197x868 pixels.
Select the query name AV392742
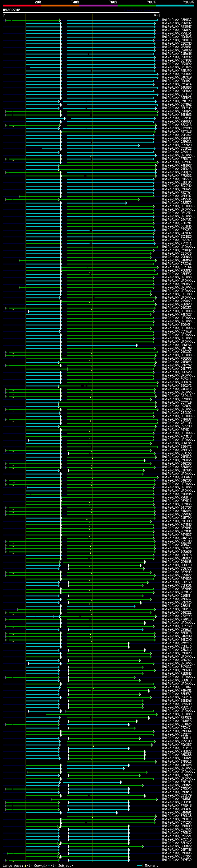pyautogui.click(x=11, y=10)
